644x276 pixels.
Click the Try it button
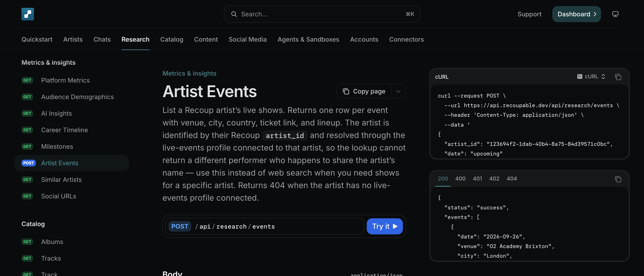[x=385, y=226]
